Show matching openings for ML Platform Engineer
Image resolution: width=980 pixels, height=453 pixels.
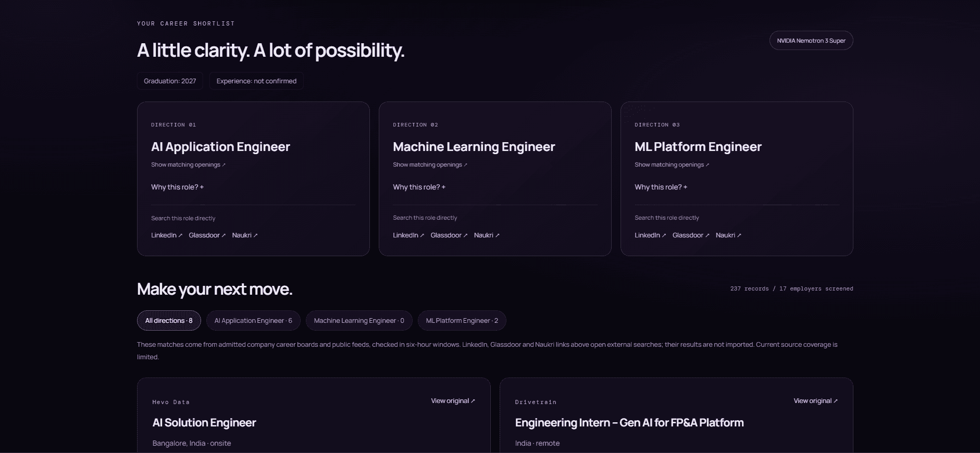pyautogui.click(x=672, y=165)
